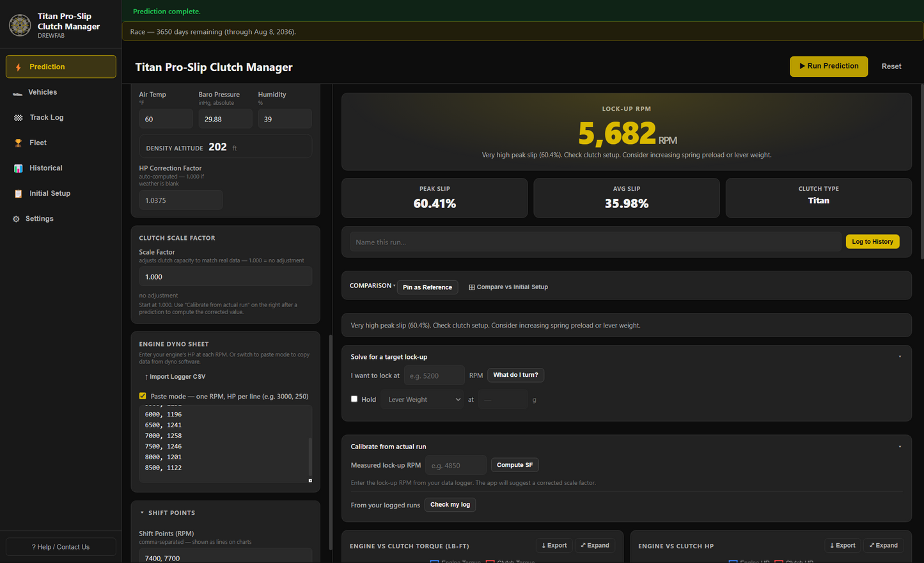Open the Vehicles page

click(x=61, y=92)
